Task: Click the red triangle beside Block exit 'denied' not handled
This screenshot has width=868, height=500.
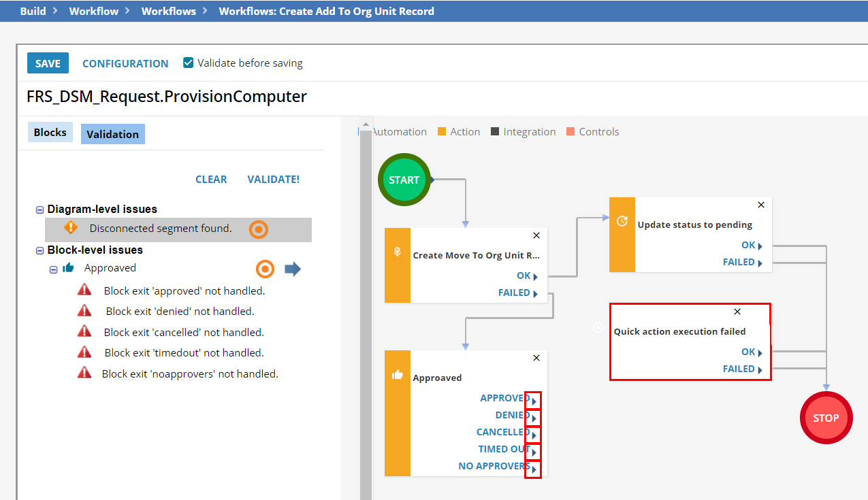Action: coord(84,310)
